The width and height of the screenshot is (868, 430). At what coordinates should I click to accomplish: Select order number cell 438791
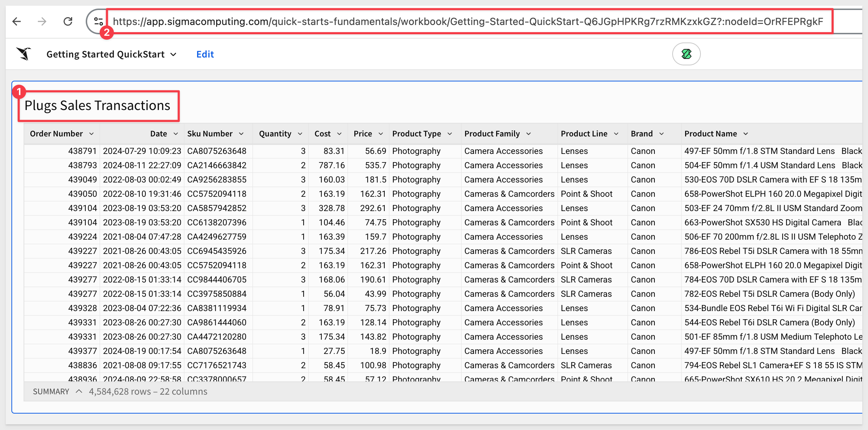coord(83,151)
